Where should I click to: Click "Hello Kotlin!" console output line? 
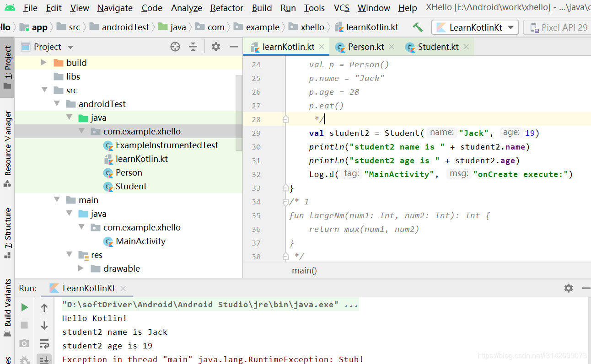pos(95,318)
